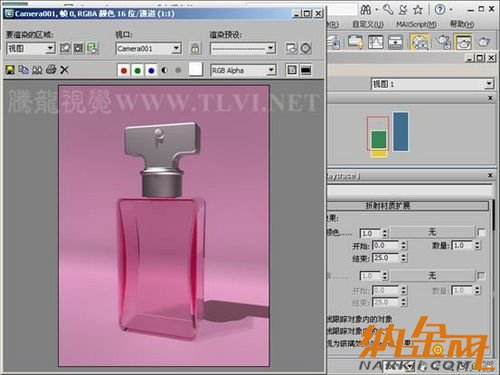Toggle the blue channel display
500x375 pixels.
[x=151, y=70]
